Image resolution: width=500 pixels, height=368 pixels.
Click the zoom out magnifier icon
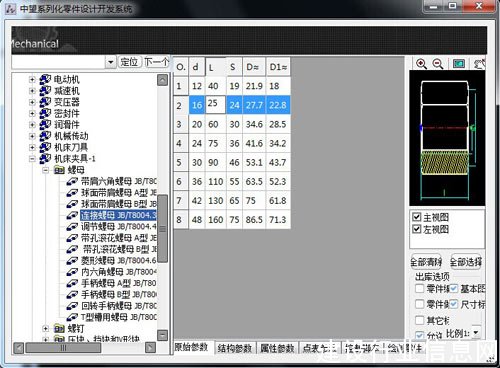[x=438, y=64]
